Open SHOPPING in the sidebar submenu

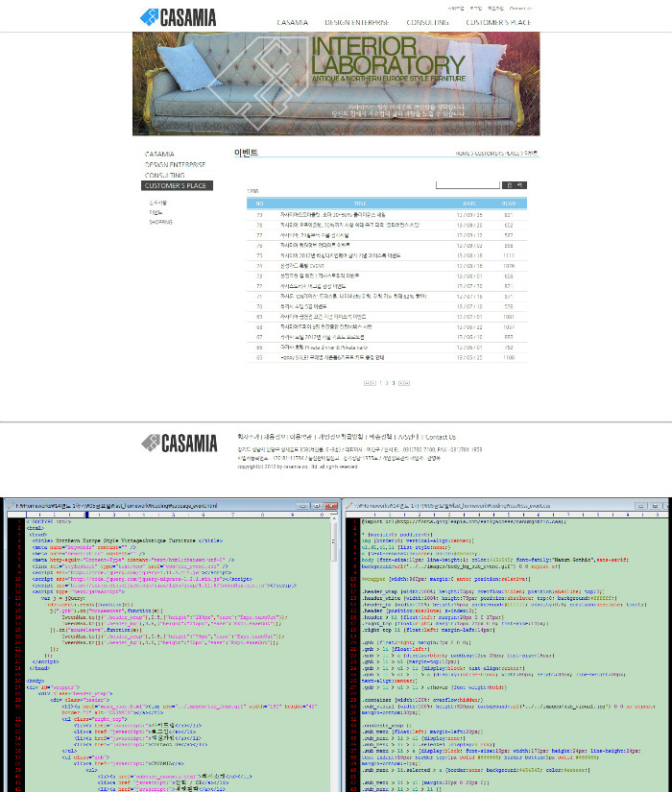coord(160,221)
